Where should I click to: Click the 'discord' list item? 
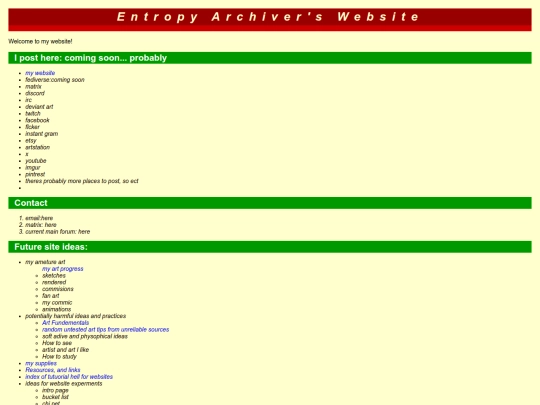click(35, 93)
